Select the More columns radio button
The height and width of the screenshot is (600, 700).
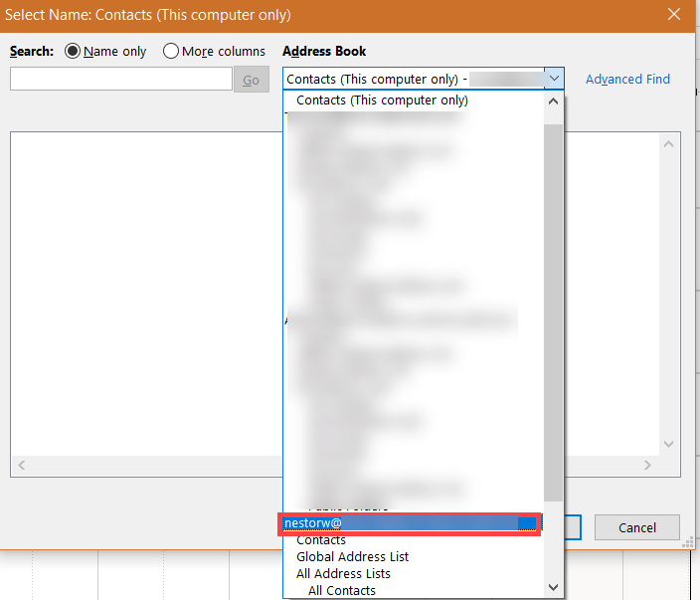pos(171,51)
